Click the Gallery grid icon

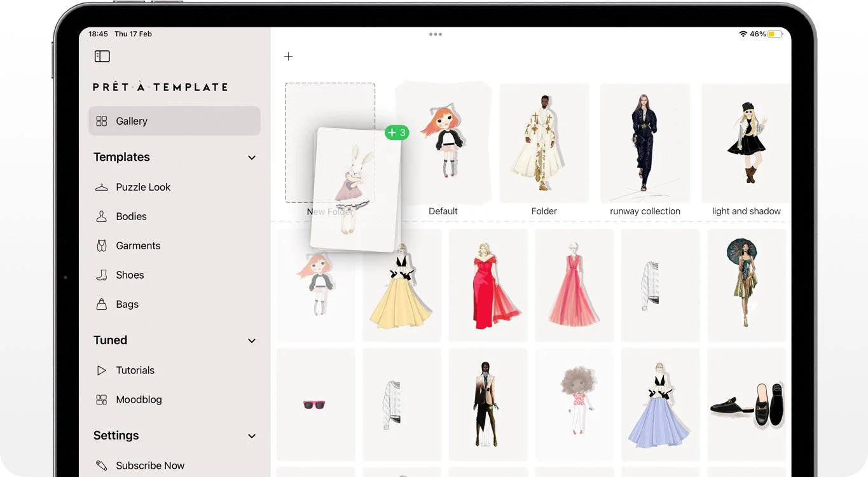(x=102, y=121)
